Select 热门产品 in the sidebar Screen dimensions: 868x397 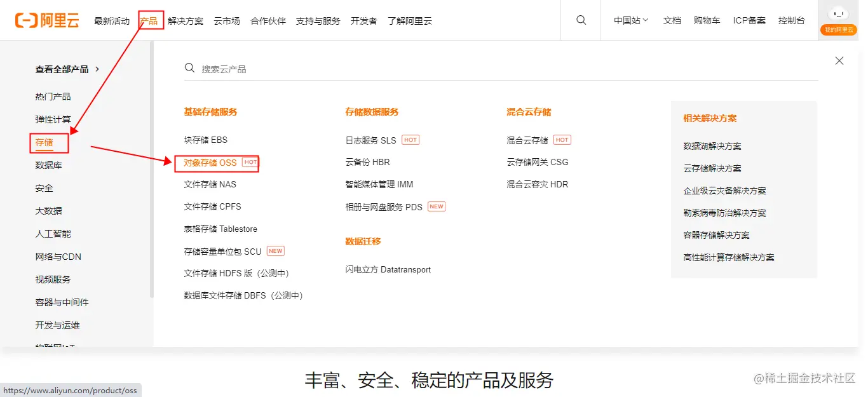click(53, 97)
